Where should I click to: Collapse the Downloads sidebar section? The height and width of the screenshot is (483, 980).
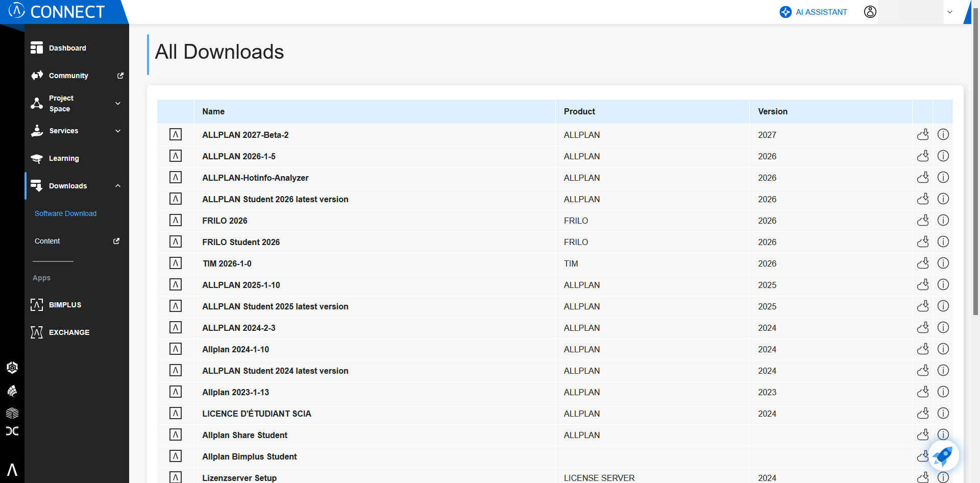pyautogui.click(x=77, y=186)
